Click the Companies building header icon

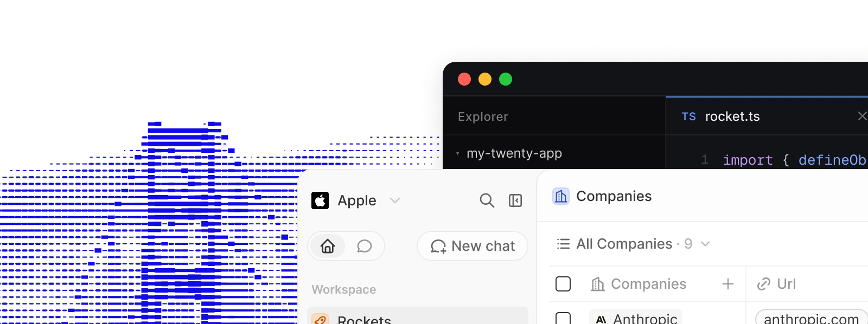[x=561, y=196]
